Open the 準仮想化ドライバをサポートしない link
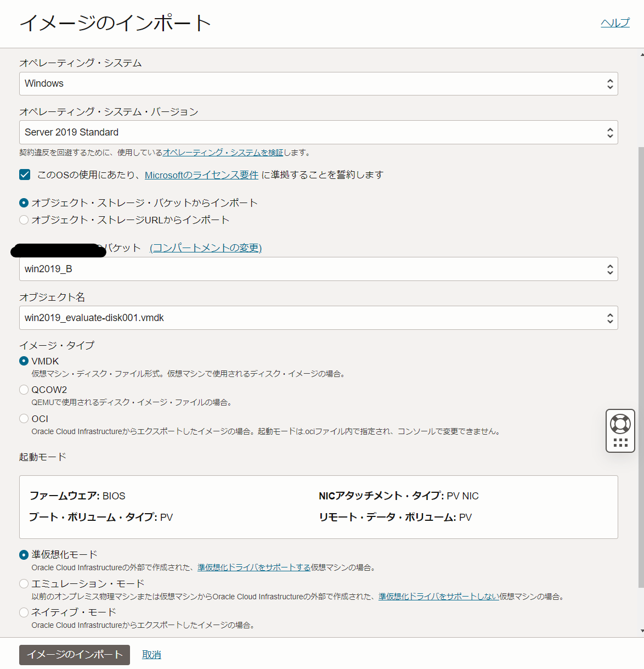 439,597
